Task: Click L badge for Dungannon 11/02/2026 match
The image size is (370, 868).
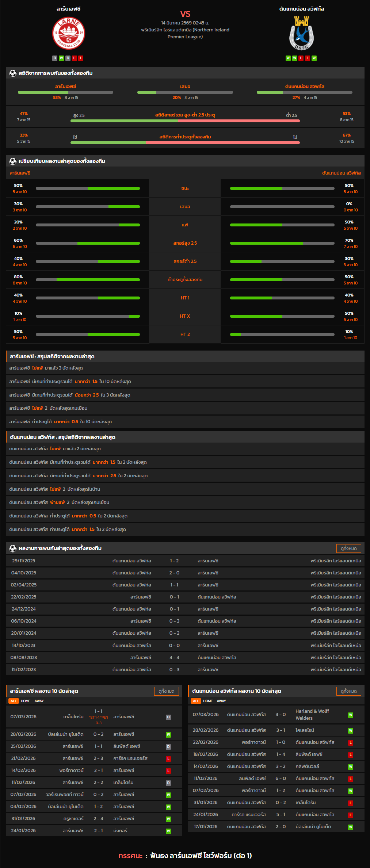Action: 351,779
